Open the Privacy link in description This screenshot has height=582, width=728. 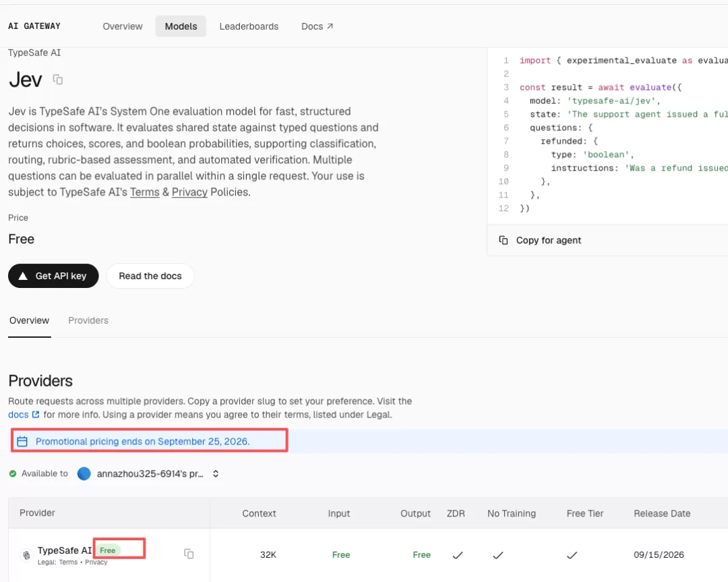tap(189, 192)
